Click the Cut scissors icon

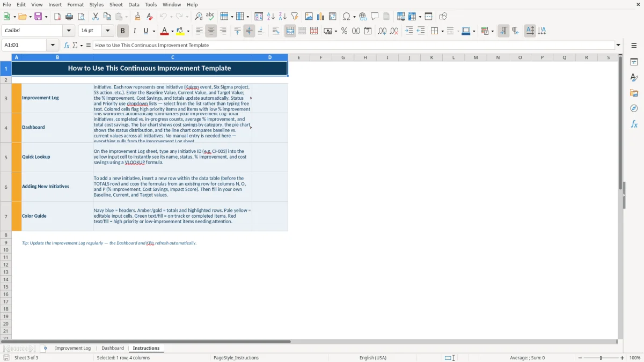tap(96, 17)
